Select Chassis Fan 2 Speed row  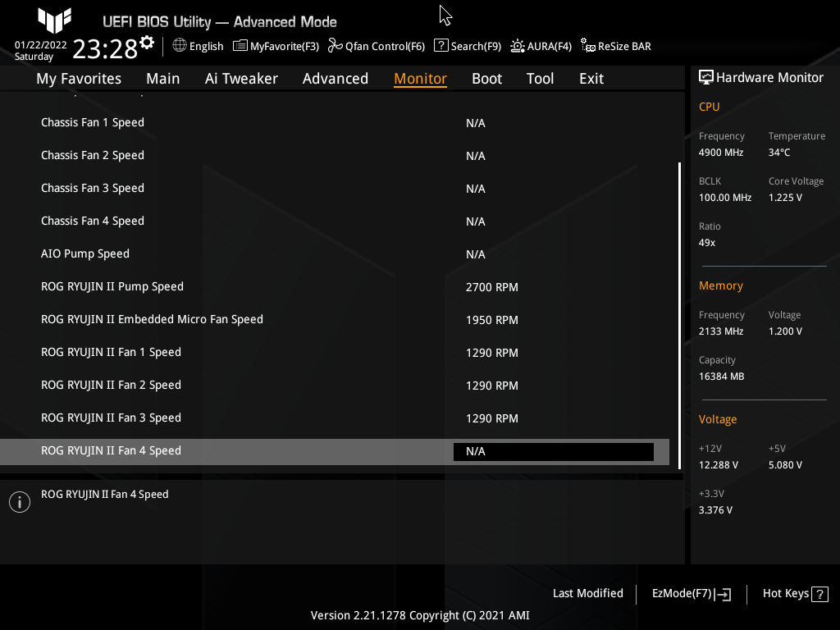(335, 155)
